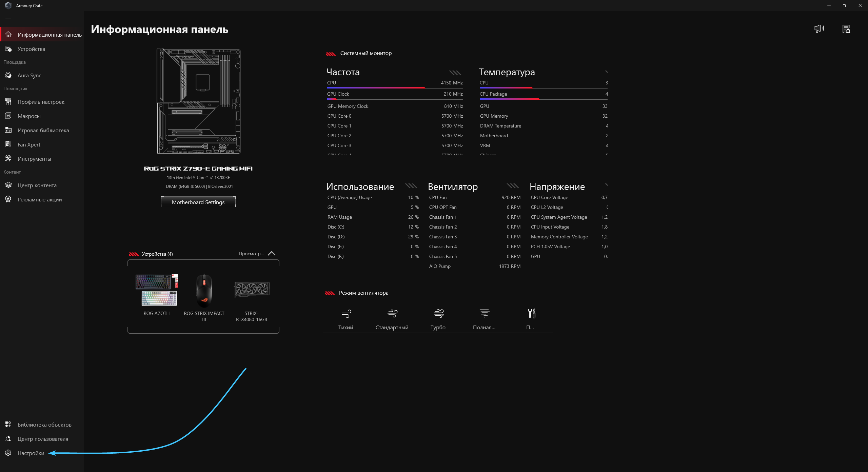Click the GPU Memory Clock 810 MHz row
Screen dimensions: 868x472
[395, 106]
